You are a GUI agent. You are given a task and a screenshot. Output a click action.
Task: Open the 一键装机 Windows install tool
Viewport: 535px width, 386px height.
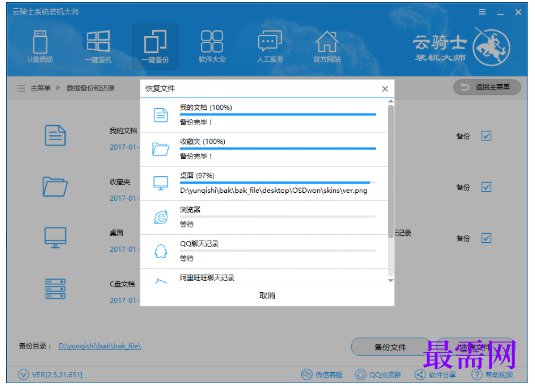click(98, 47)
